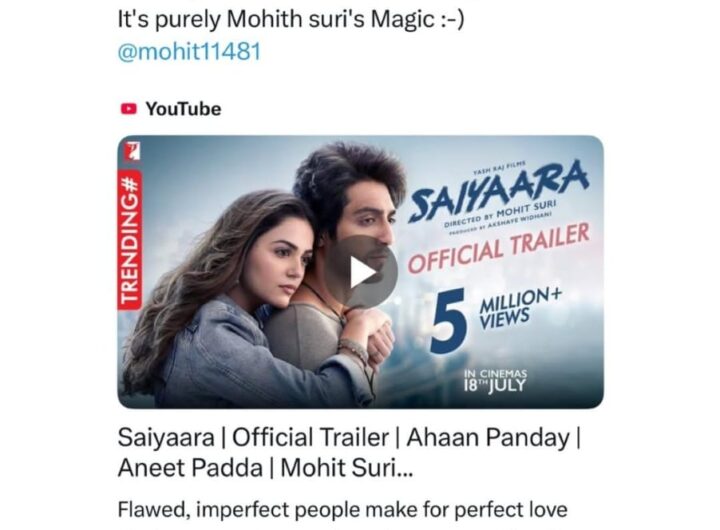Click the red YouTube logo icon
The width and height of the screenshot is (720, 530).
click(x=129, y=109)
